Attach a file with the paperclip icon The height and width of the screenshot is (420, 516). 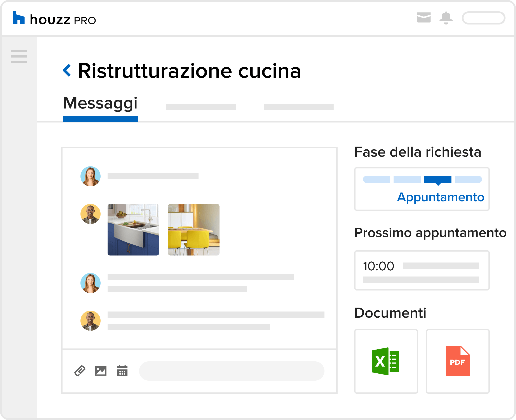[80, 371]
